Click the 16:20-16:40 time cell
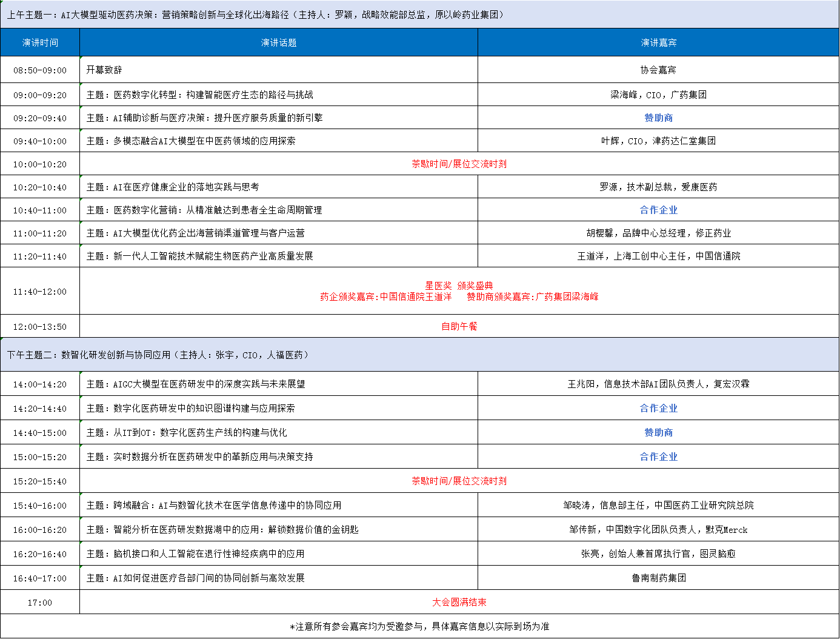This screenshot has width=840, height=639. tap(40, 554)
